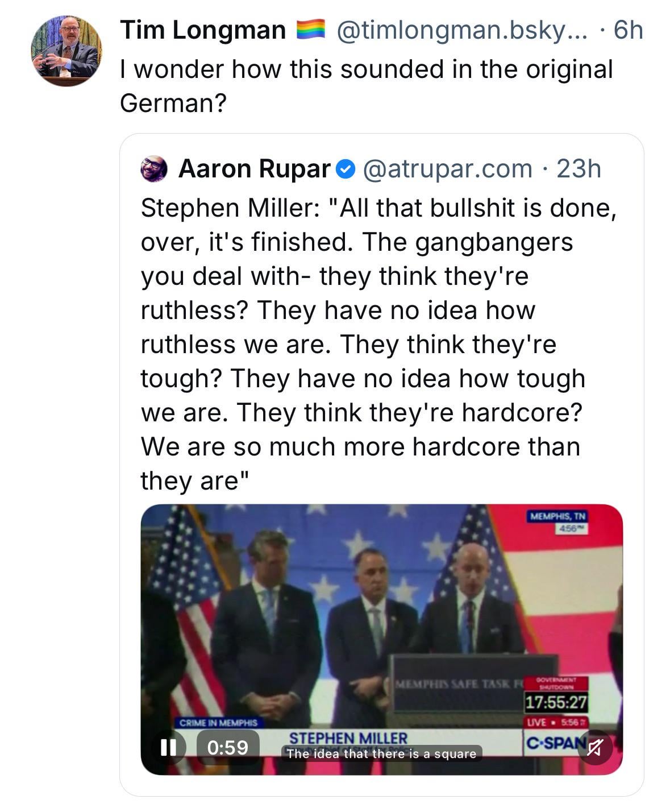Click the Crime in Memphis banner label
The image size is (670, 812).
[x=218, y=723]
